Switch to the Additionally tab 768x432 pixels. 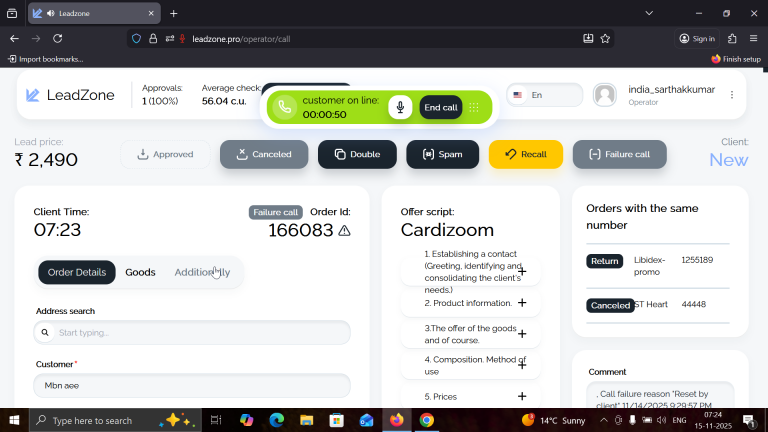pos(202,272)
